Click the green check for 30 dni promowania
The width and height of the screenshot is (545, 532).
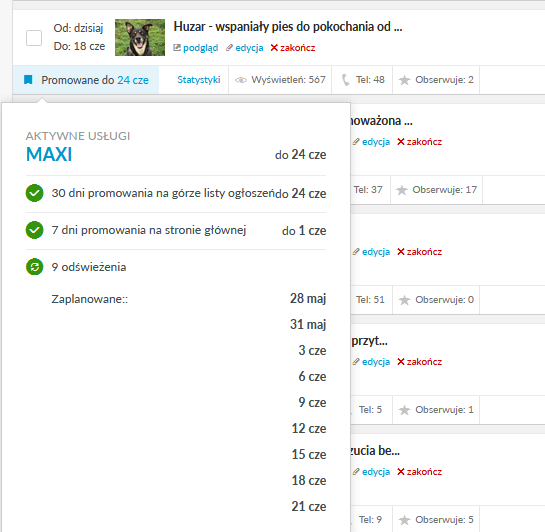tap(34, 193)
